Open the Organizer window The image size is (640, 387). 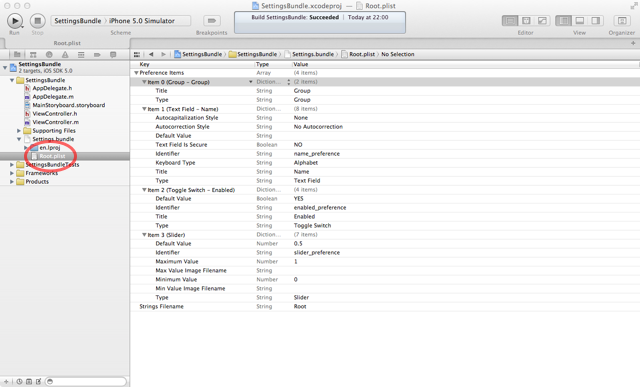coord(622,20)
